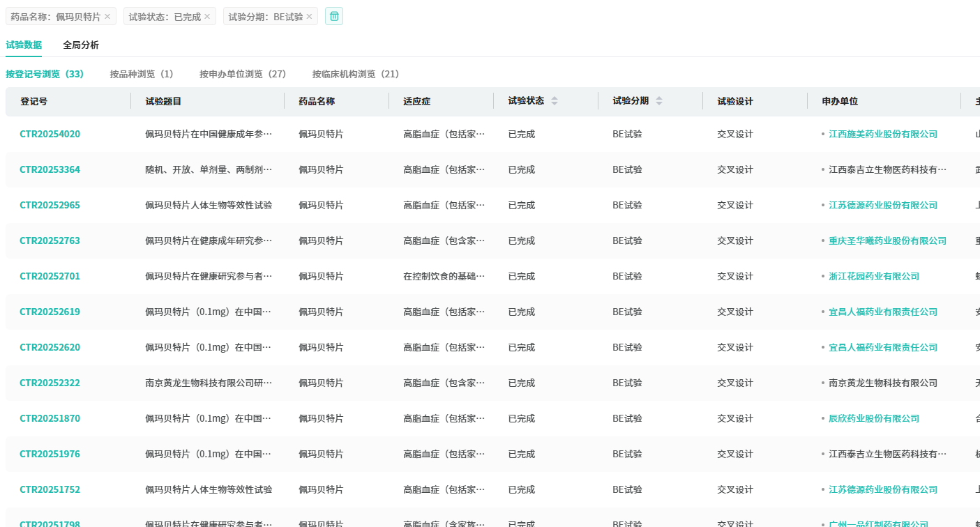
Task: Open trial record CTR20252701
Action: point(50,276)
